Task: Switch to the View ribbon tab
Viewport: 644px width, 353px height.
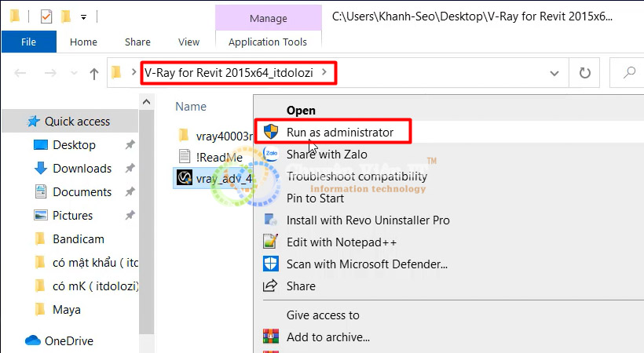Action: point(188,42)
